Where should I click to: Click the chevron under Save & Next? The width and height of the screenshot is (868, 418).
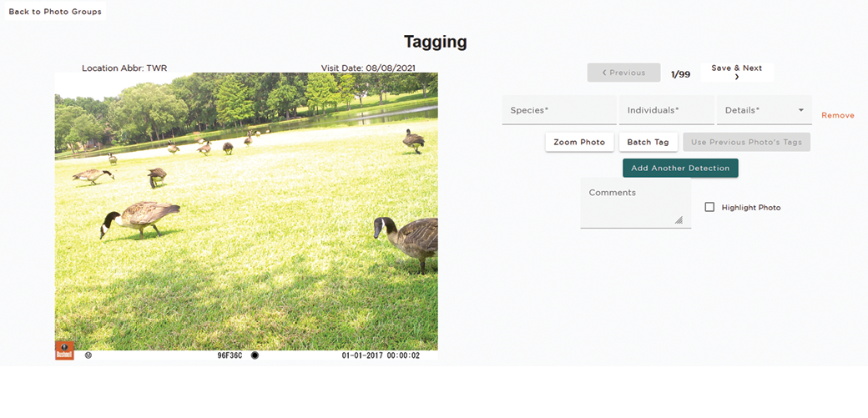click(x=737, y=77)
